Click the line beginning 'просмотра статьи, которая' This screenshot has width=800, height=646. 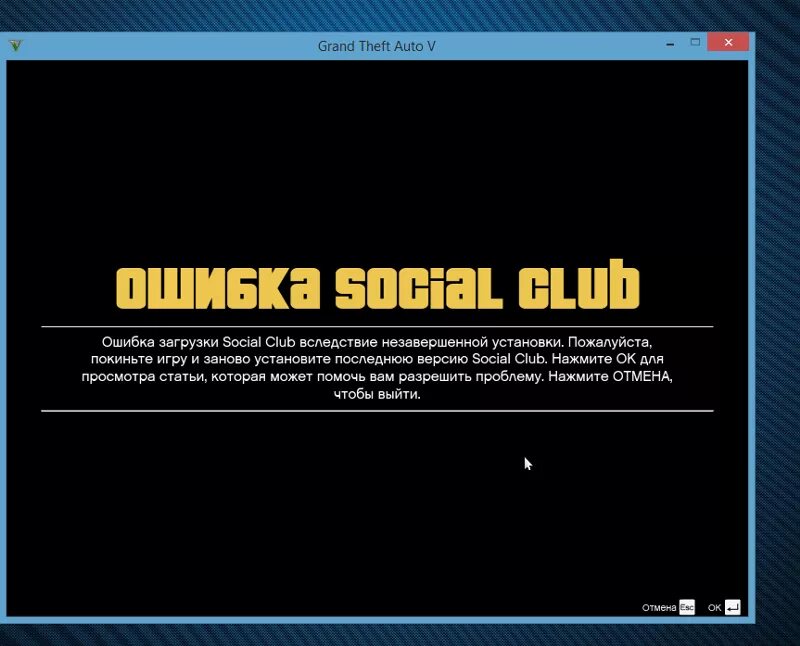point(377,377)
